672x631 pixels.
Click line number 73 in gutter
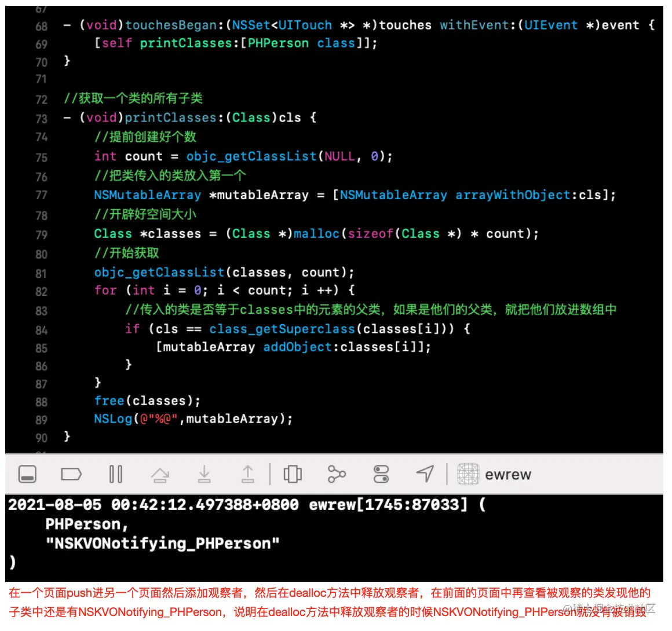(x=41, y=118)
